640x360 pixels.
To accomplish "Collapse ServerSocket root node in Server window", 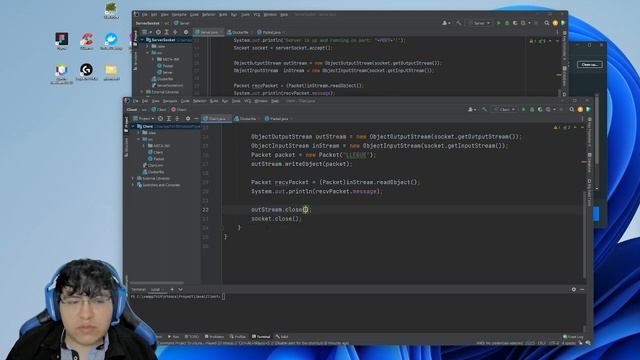I will 142,40.
